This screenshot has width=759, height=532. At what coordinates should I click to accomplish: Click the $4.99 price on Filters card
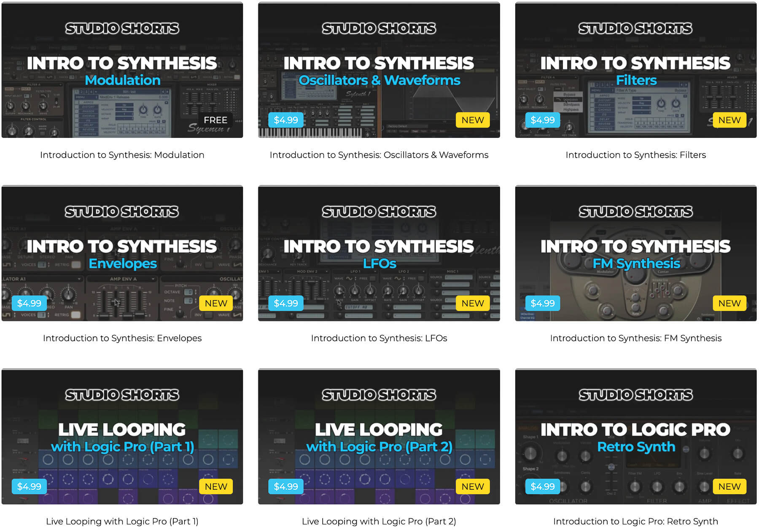pos(543,120)
